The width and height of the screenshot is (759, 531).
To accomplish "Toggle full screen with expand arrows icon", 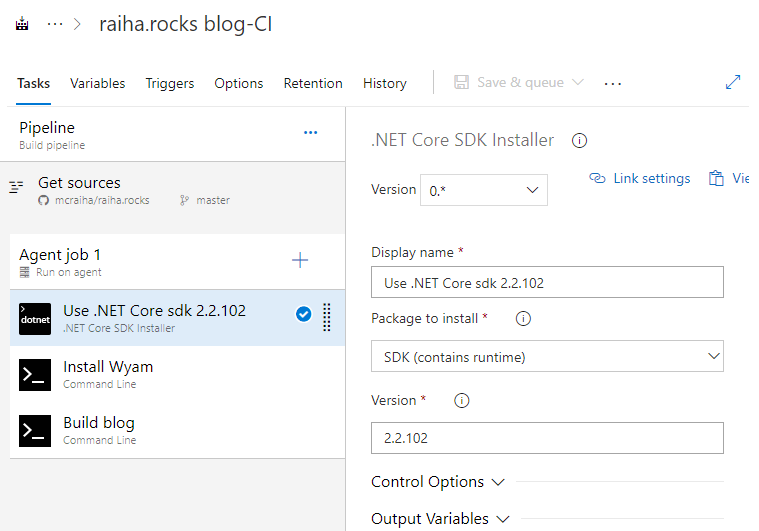I will point(733,82).
